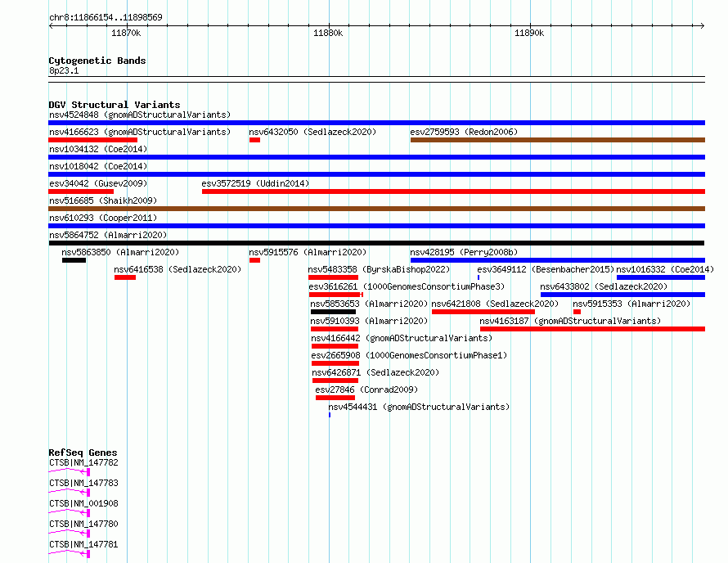Select nsv5483358 (ByrskaBishop2022) label
Screen dimensions: 728x563
coord(379,269)
